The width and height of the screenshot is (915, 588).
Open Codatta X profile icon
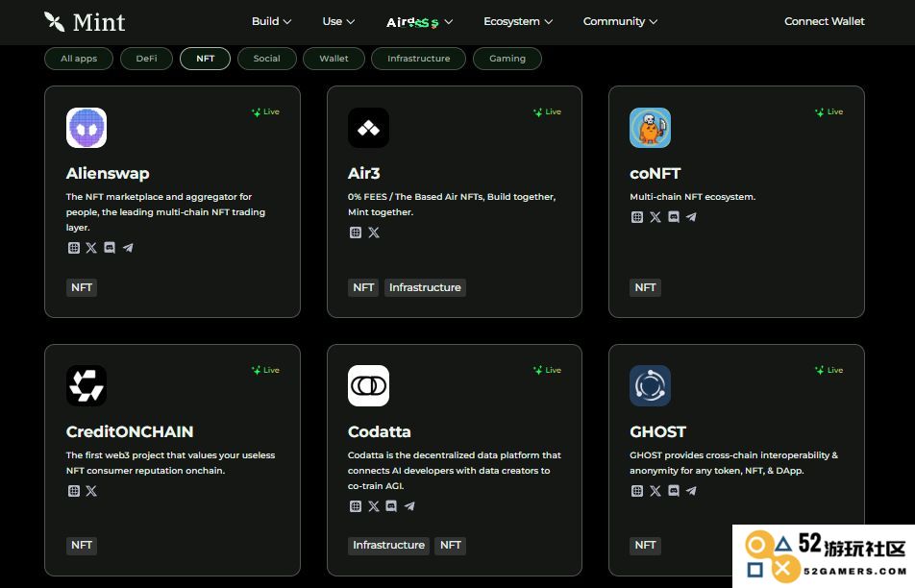(x=374, y=506)
